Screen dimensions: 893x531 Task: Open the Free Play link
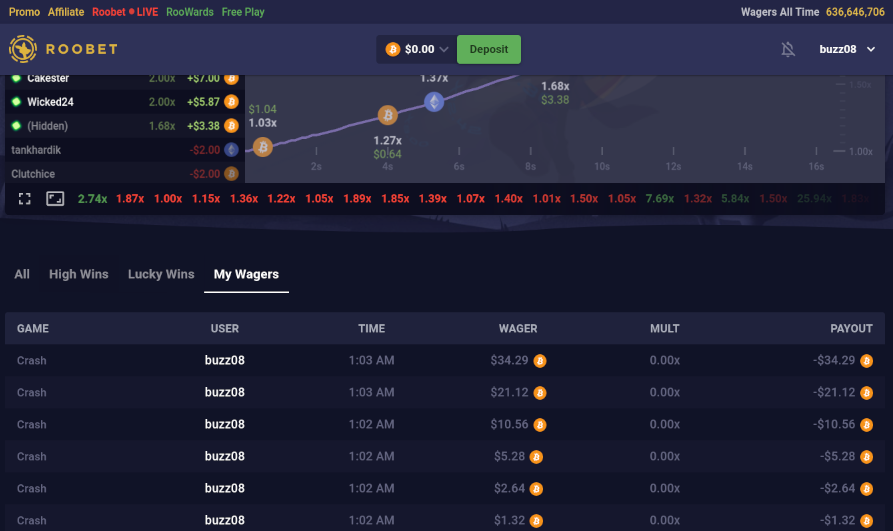tap(243, 12)
